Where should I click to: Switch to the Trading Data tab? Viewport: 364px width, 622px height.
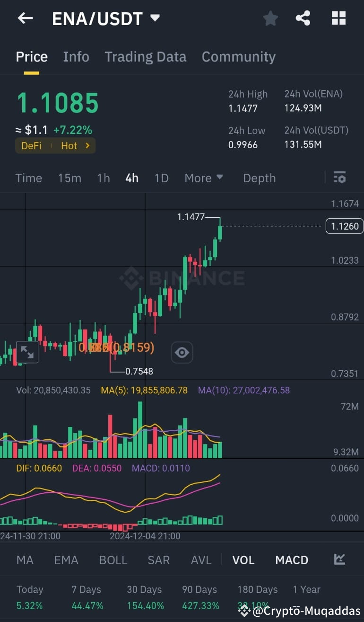[x=145, y=56]
